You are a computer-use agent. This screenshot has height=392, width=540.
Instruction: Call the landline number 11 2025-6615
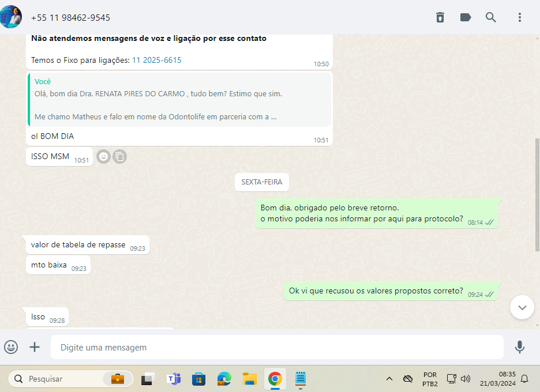click(157, 60)
